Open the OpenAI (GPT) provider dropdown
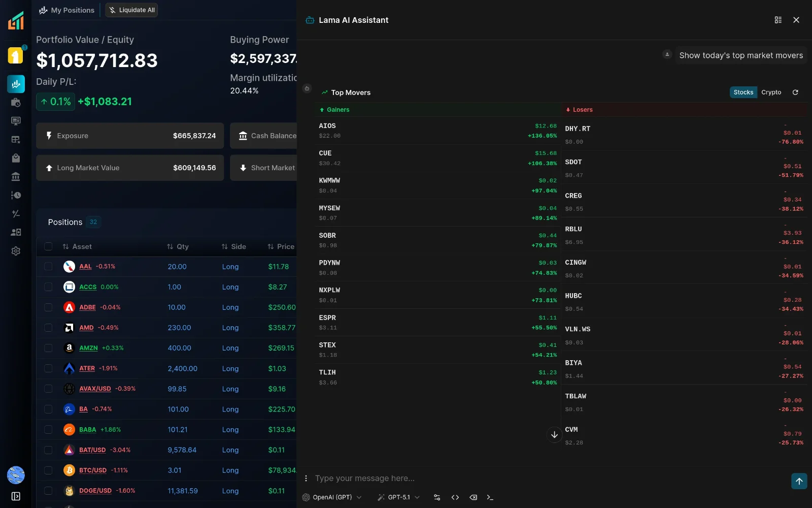 [x=332, y=497]
